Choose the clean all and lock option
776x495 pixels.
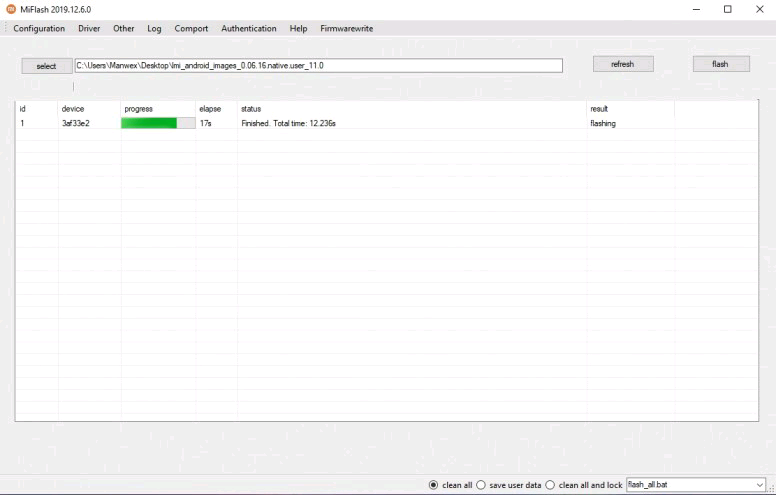[550, 485]
